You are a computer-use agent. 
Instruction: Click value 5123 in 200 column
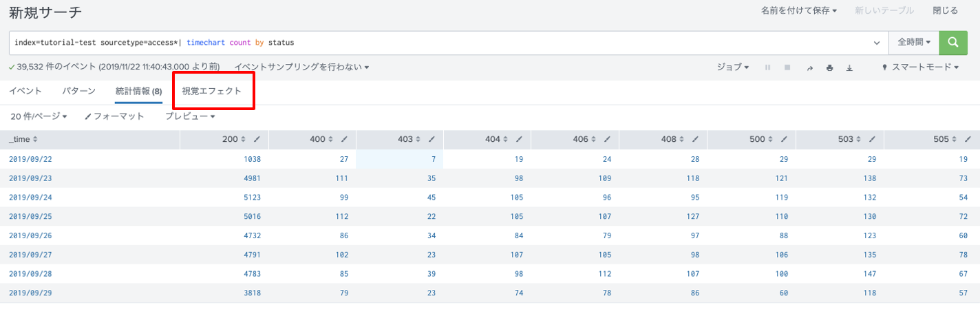click(x=253, y=197)
